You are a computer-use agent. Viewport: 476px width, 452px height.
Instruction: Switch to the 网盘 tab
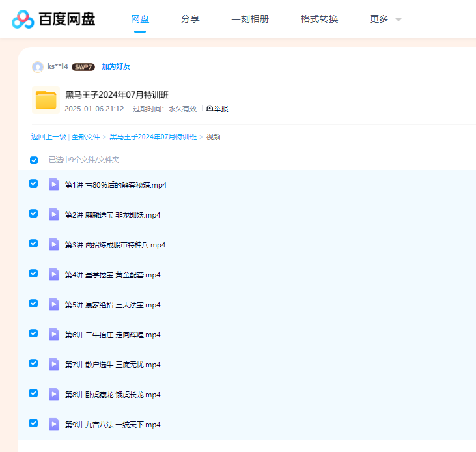[x=140, y=19]
